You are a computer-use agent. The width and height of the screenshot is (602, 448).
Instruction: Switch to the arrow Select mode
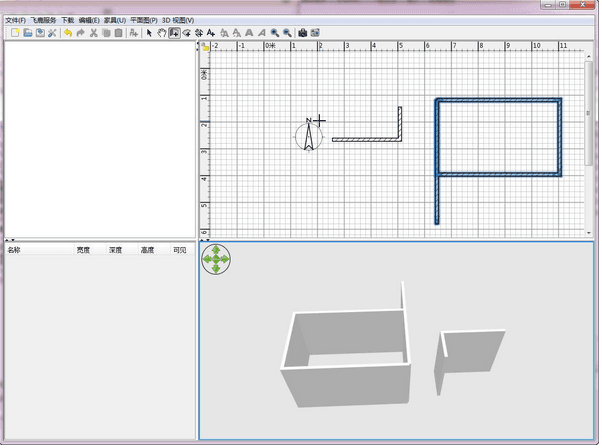point(149,33)
